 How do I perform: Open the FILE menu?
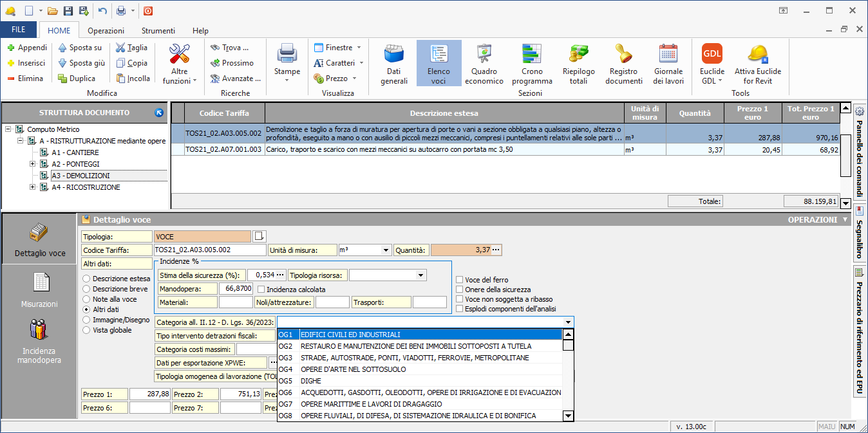(x=19, y=30)
